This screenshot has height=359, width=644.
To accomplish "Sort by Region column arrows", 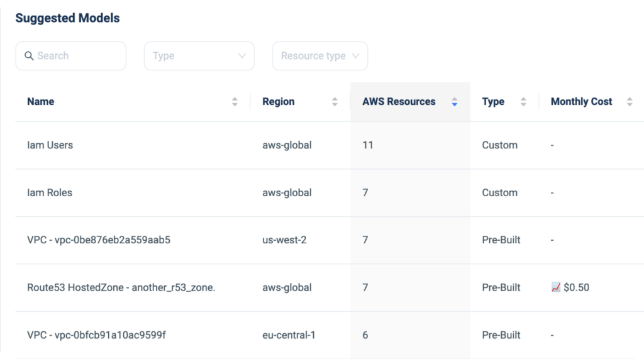I will pyautogui.click(x=335, y=102).
